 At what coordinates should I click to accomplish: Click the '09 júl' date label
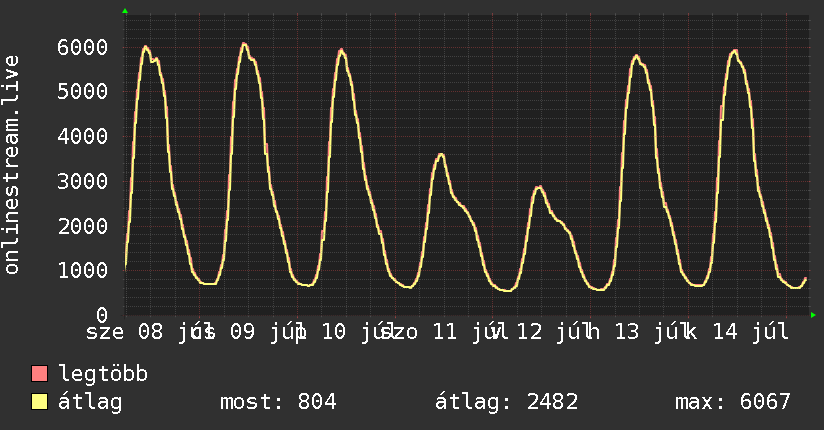coord(268,332)
